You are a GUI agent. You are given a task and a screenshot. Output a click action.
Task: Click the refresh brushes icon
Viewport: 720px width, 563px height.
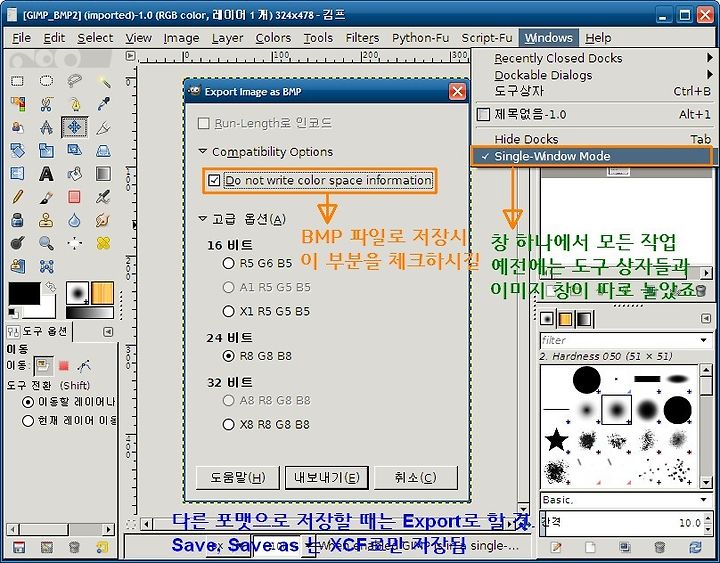695,547
